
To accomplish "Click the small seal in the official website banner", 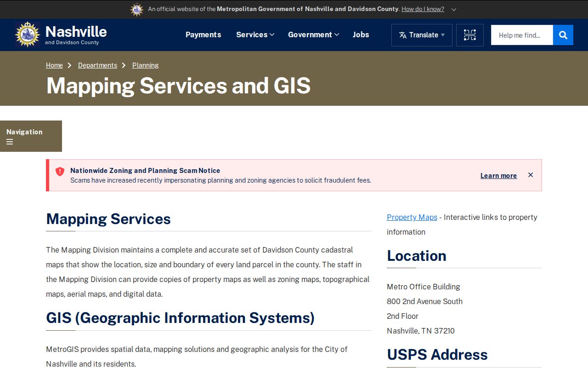I will tap(137, 9).
